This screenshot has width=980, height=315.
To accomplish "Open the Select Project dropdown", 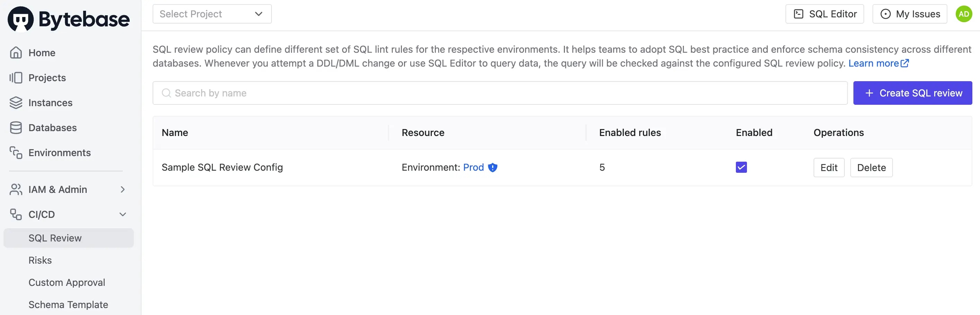I will pos(212,14).
